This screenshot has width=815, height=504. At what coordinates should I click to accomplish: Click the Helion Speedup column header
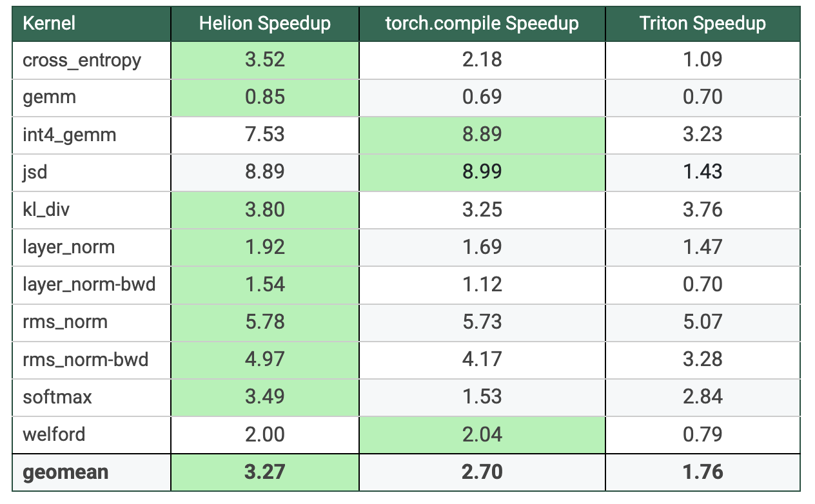pyautogui.click(x=264, y=24)
